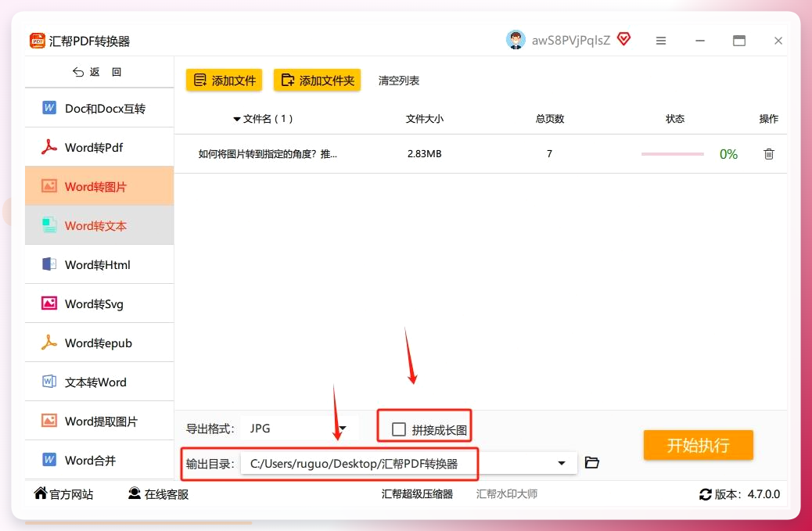
Task: Click the 2.83MB file size value
Action: pyautogui.click(x=424, y=154)
